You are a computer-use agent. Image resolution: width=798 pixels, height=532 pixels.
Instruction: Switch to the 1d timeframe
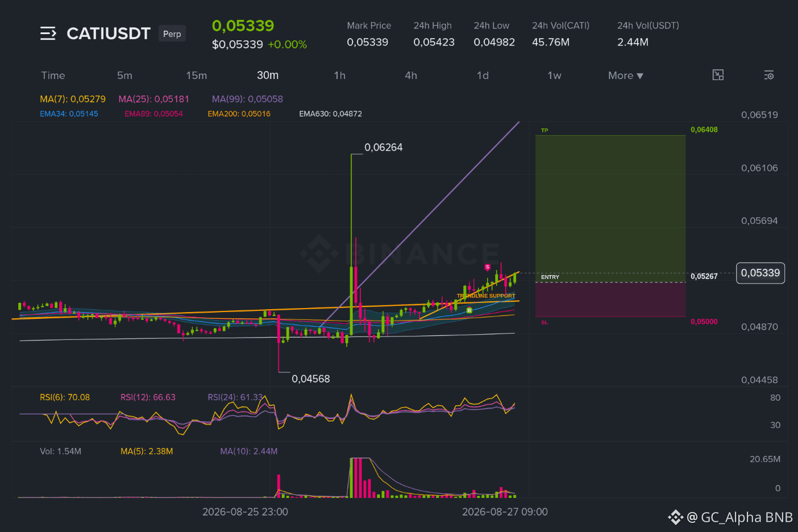pyautogui.click(x=483, y=76)
